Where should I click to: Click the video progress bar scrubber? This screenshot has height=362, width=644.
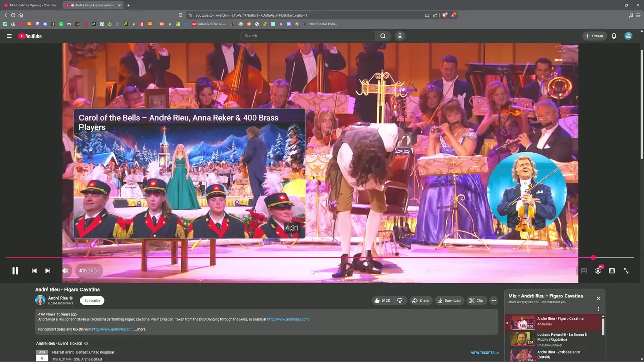tap(593, 258)
